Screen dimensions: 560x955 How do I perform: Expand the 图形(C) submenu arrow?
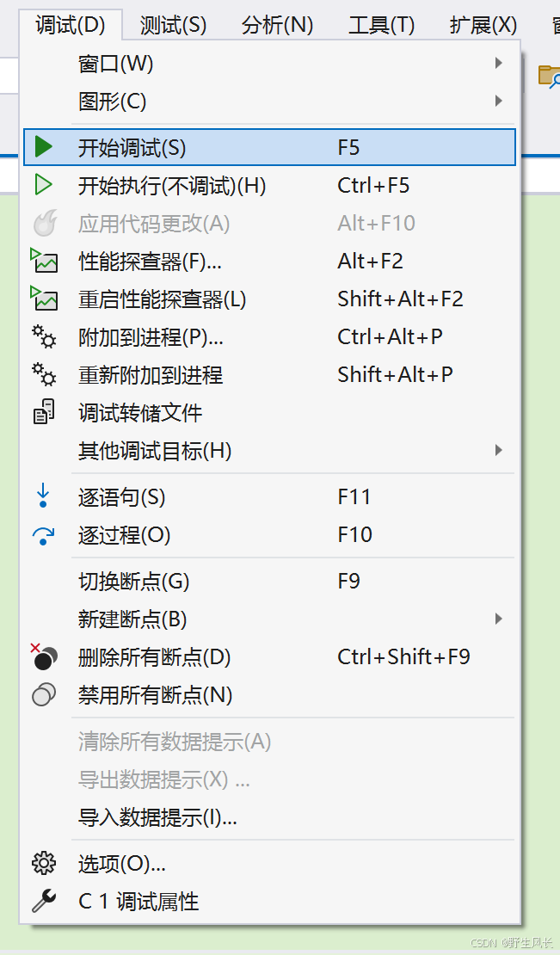499,100
